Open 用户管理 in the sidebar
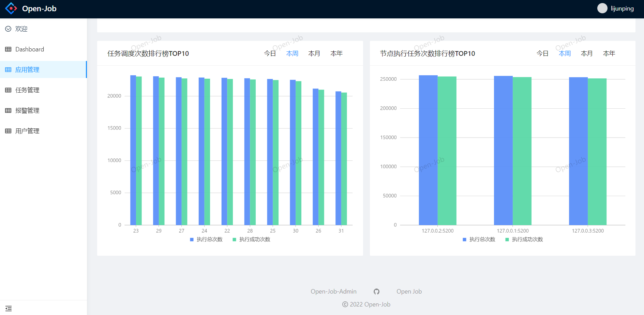The height and width of the screenshot is (315, 644). pyautogui.click(x=43, y=131)
